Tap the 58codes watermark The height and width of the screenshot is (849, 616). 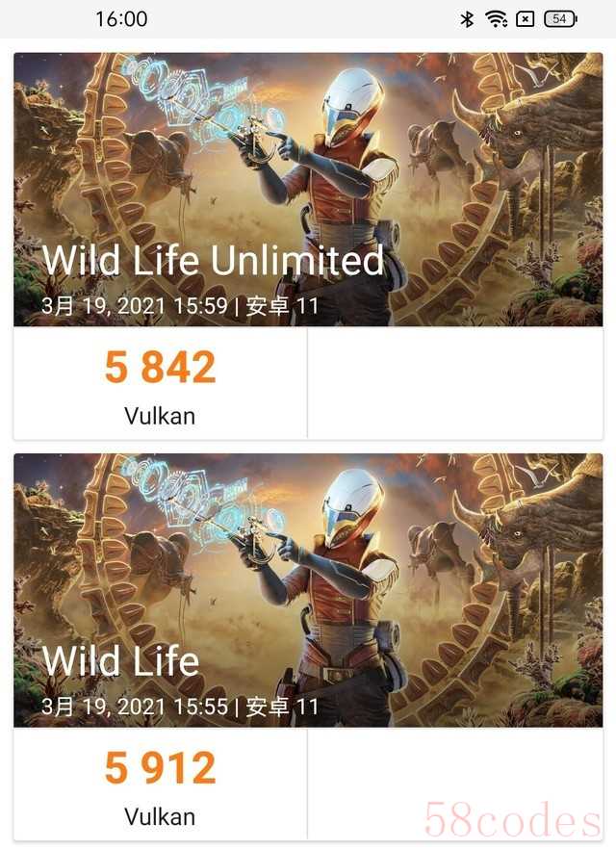pyautogui.click(x=513, y=819)
